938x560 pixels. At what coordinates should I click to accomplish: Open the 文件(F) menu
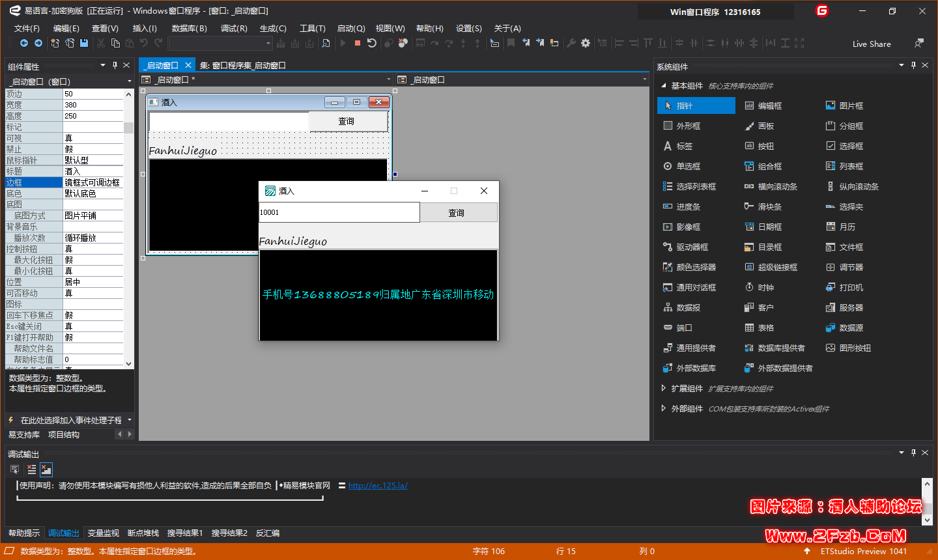[27, 28]
